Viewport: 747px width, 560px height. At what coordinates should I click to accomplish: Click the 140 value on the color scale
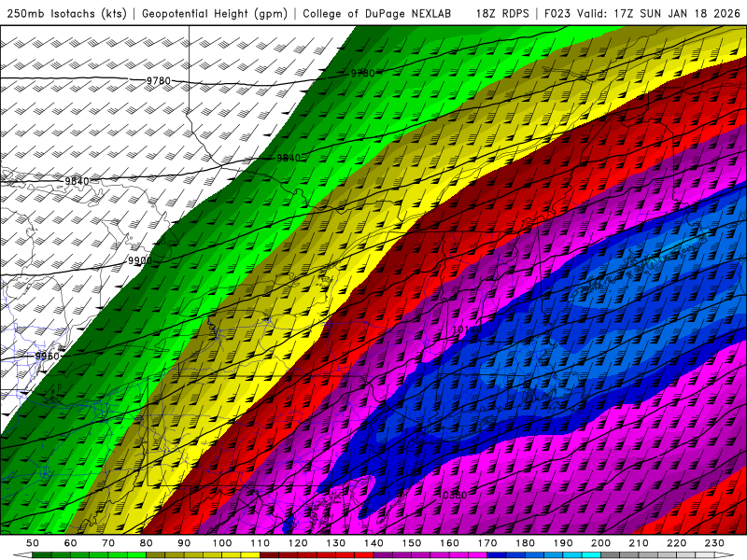click(x=373, y=543)
